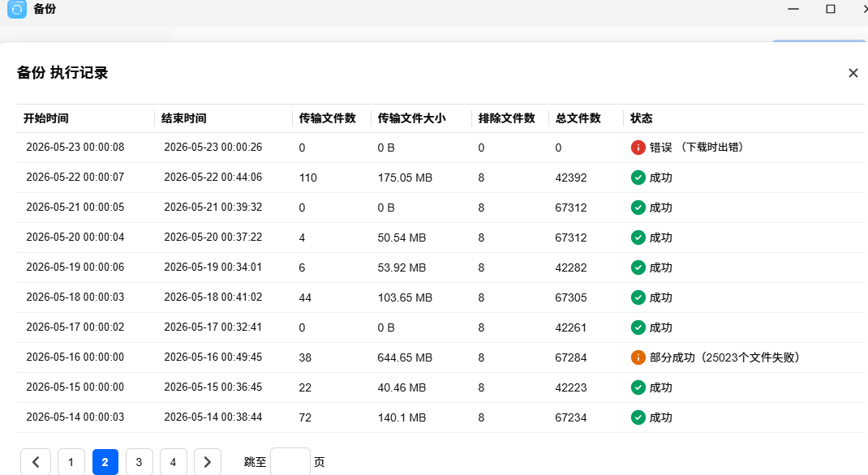Click start time 2026-05-17 00:00:02
Image resolution: width=868 pixels, height=475 pixels.
(x=75, y=327)
